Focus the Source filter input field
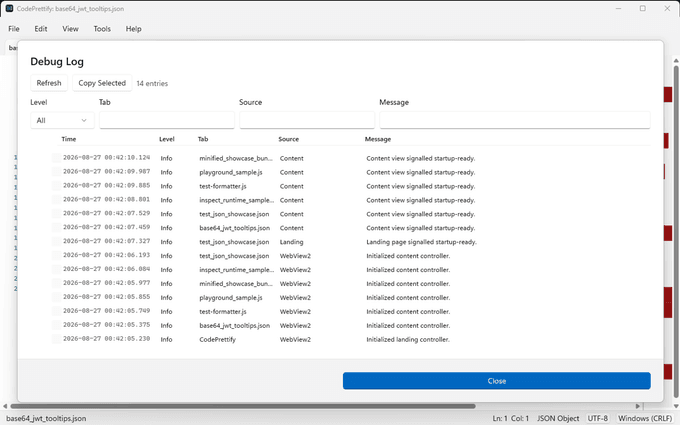Image resolution: width=680 pixels, height=425 pixels. pyautogui.click(x=307, y=120)
